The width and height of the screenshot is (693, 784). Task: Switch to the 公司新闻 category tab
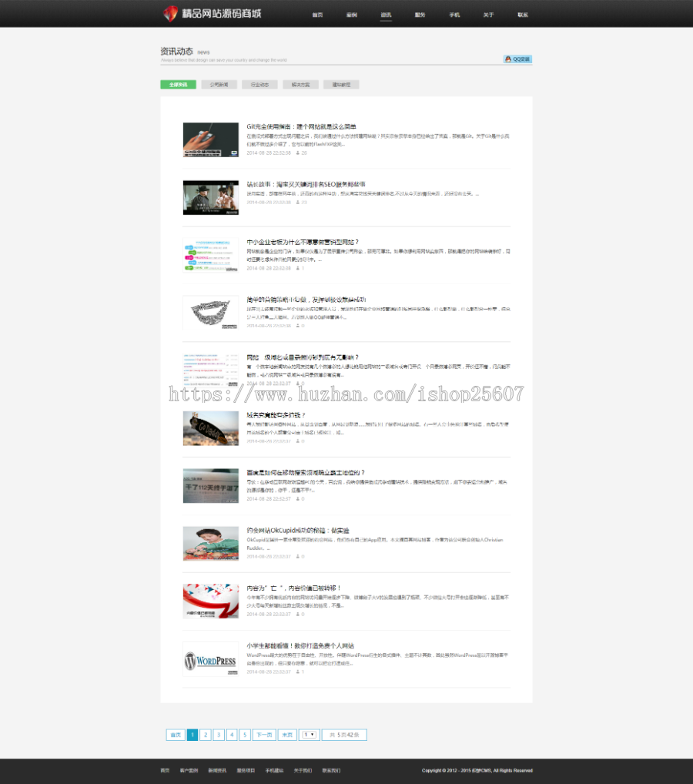[219, 85]
